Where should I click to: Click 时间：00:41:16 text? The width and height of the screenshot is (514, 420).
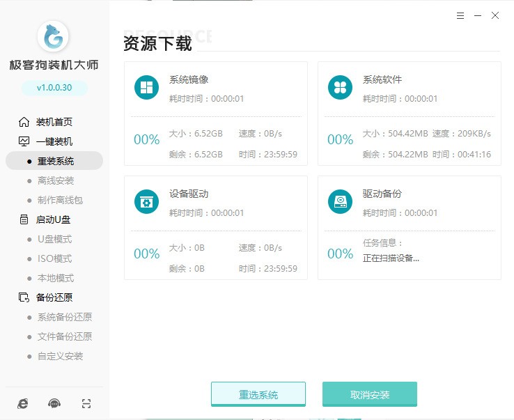click(x=462, y=155)
